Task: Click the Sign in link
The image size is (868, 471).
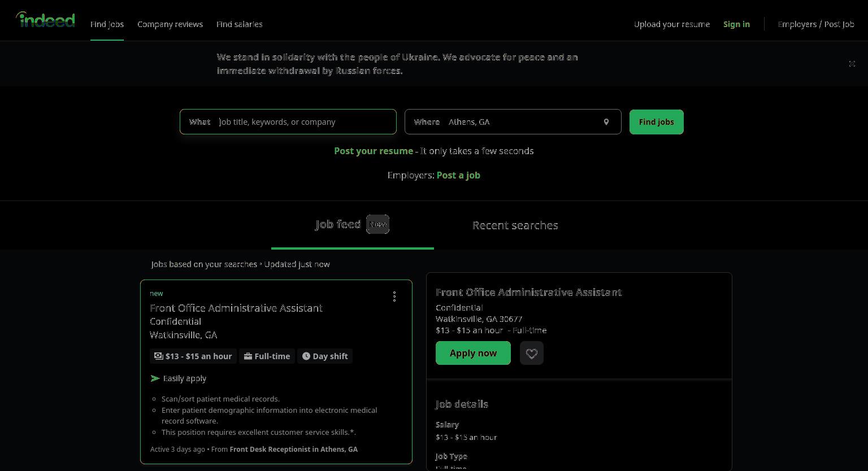Action: coord(736,24)
